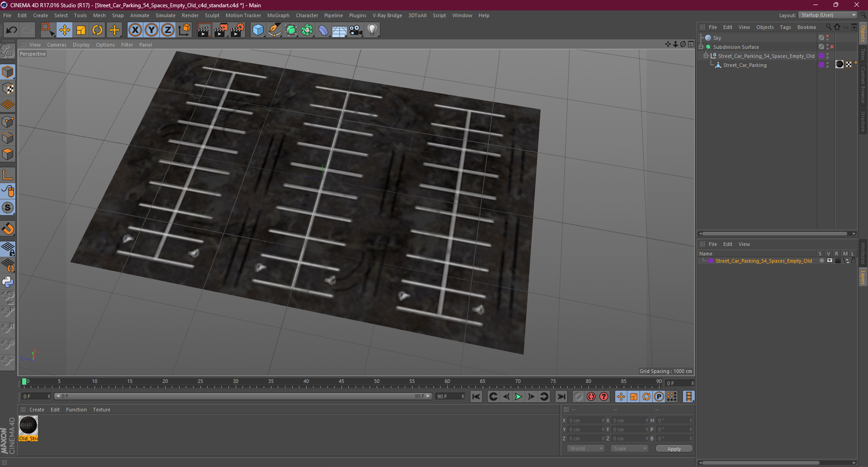868x467 pixels.
Task: Collapse the Subdivision Surface tree node
Action: pyautogui.click(x=701, y=47)
